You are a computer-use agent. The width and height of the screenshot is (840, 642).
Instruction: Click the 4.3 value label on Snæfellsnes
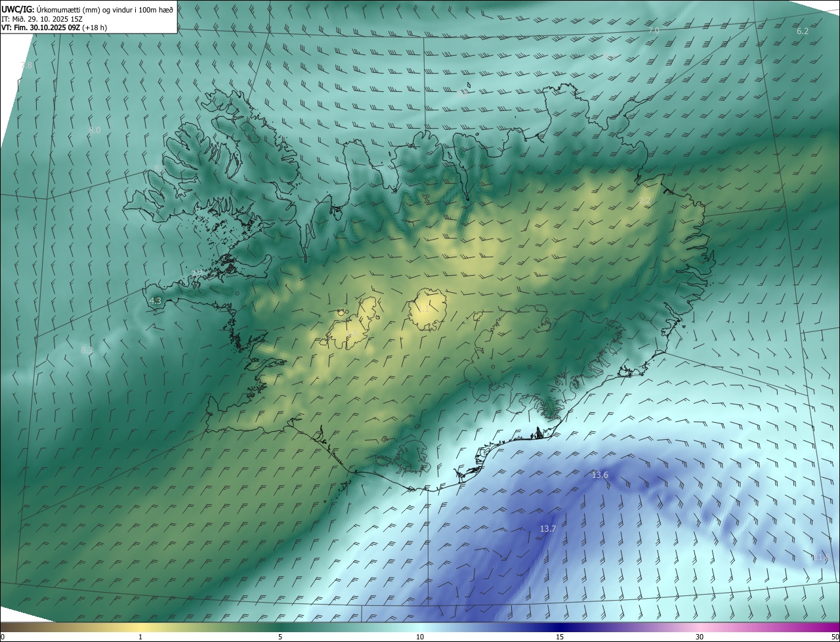pos(156,301)
